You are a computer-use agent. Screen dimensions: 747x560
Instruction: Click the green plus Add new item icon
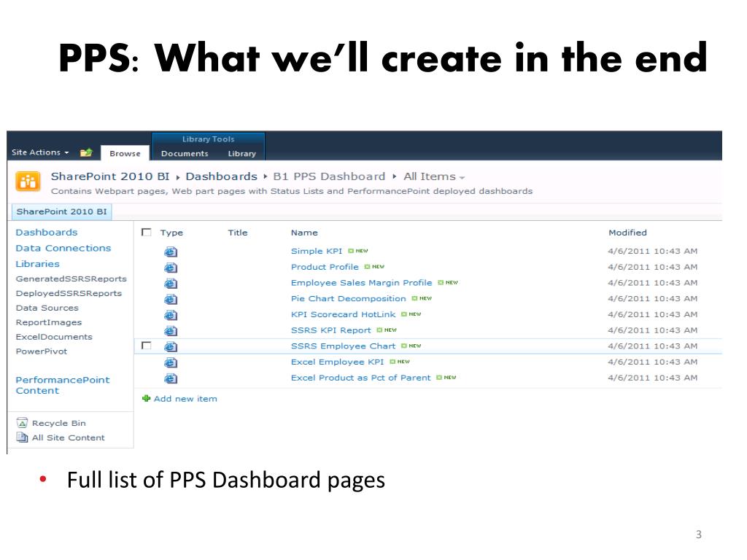pos(146,398)
